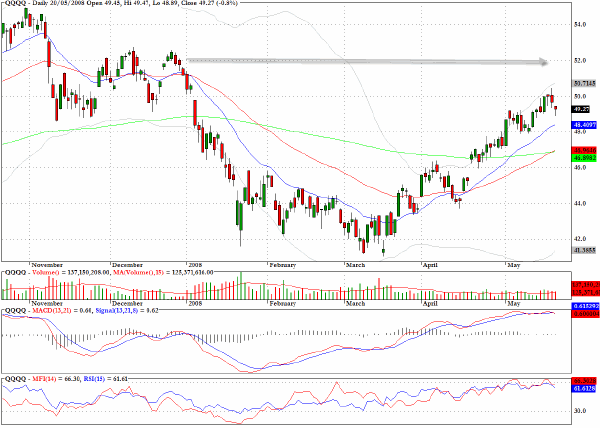Image resolution: width=600 pixels, height=428 pixels.
Task: Click the red 46.9646 moving average tag
Action: (584, 150)
